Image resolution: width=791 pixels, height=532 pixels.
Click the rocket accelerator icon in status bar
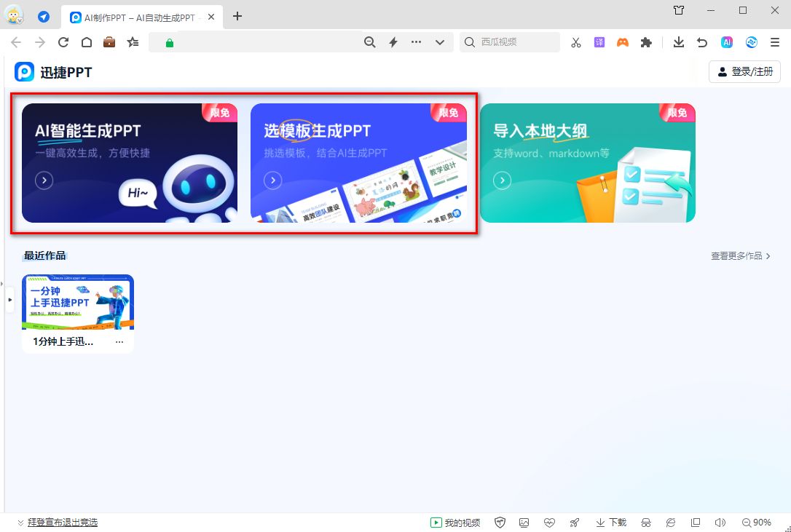[574, 523]
